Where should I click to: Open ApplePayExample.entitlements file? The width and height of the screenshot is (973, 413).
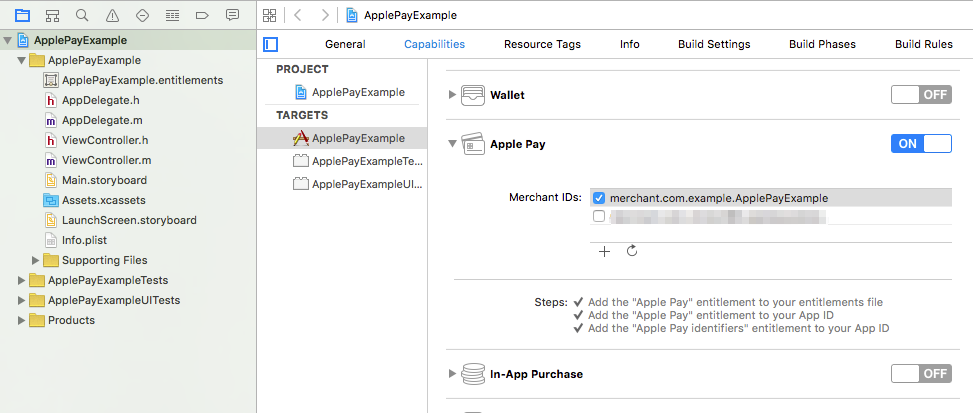click(142, 80)
